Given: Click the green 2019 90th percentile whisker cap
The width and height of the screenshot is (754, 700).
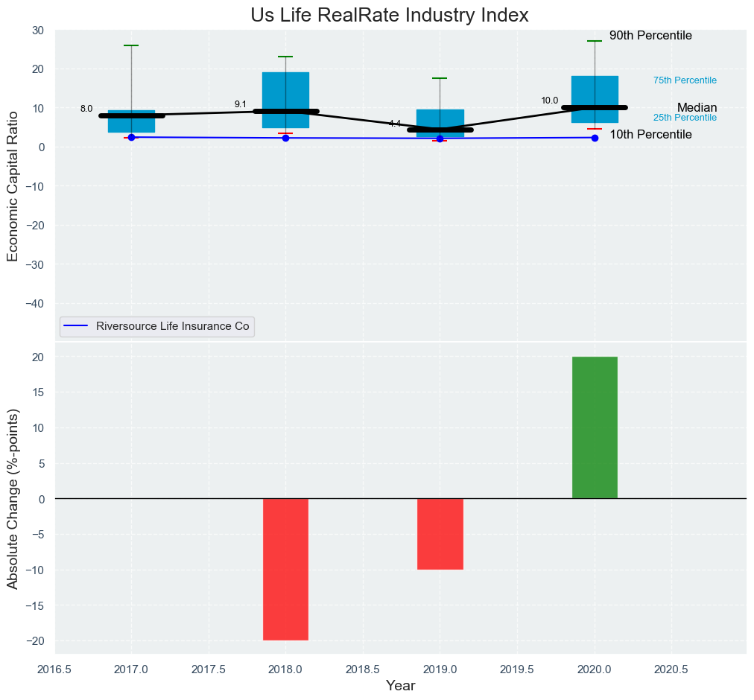Looking at the screenshot, I should point(440,78).
